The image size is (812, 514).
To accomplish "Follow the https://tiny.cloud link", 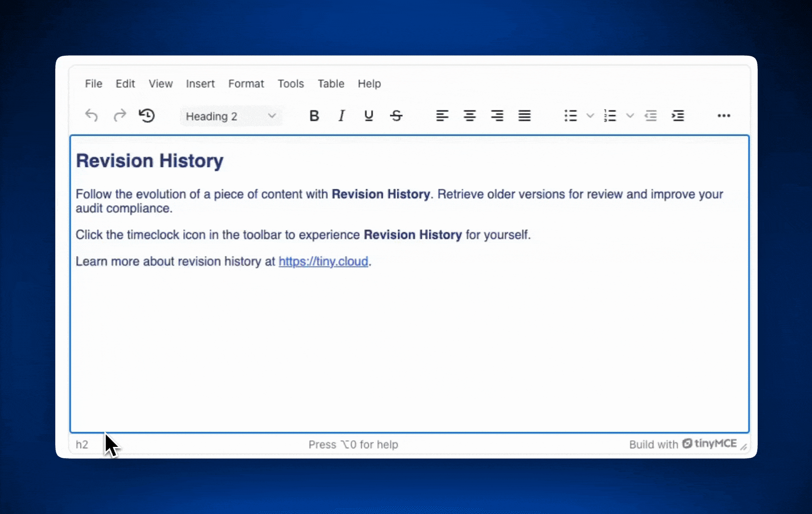I will [323, 261].
